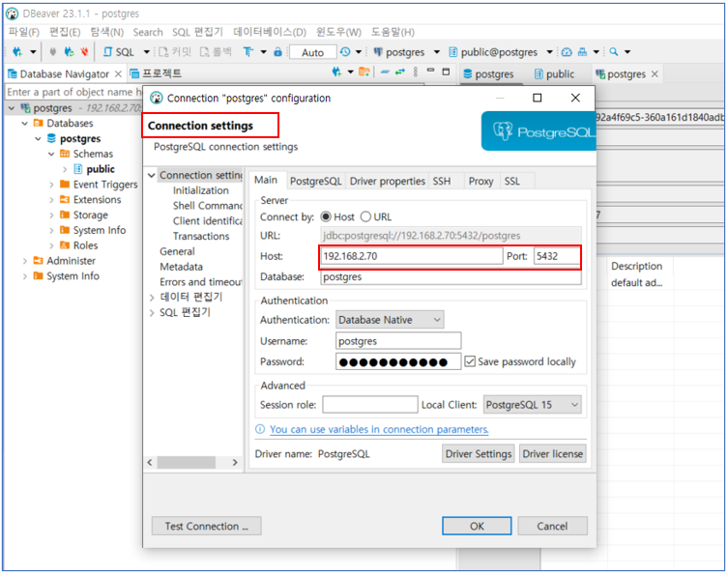Open the active connection postgres dropdown in toolbar
This screenshot has height=574, width=728.
coord(436,52)
